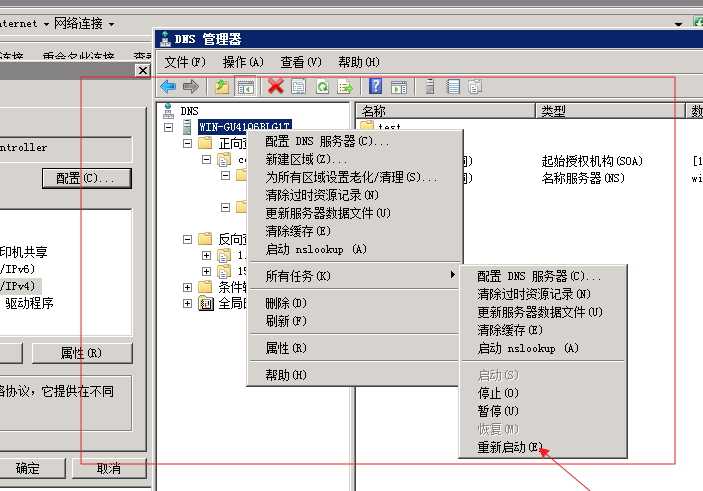703x491 pixels.
Task: Choose 新建区域(Z)... from context menu
Action: pyautogui.click(x=354, y=159)
